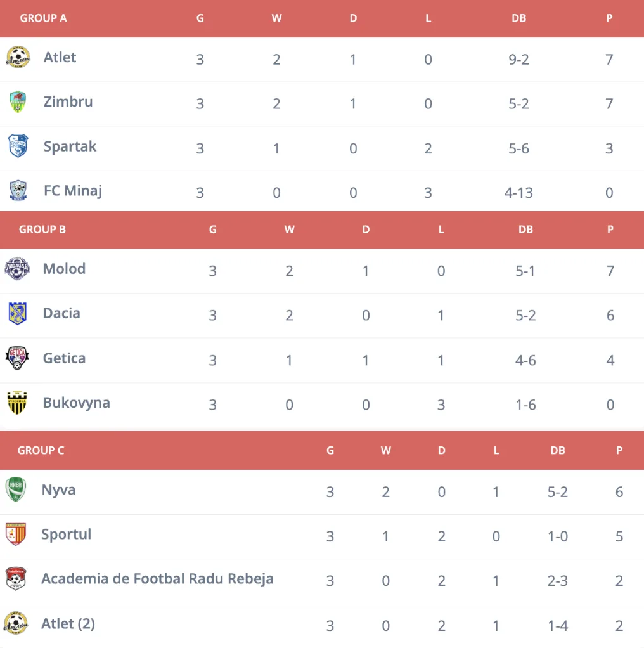Screen dimensions: 644x648
Task: Click the Atlet (2) team logo
Action: point(16,623)
